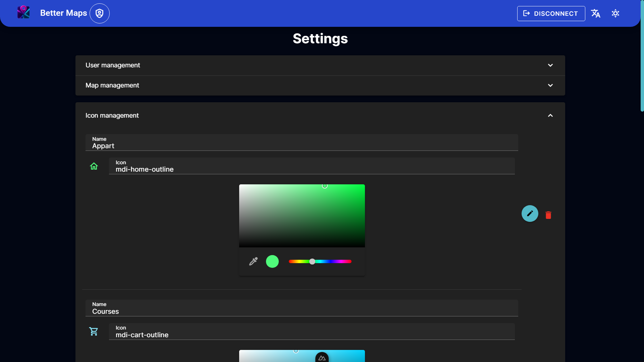
Task: Open the admin shield account icon
Action: 99,13
